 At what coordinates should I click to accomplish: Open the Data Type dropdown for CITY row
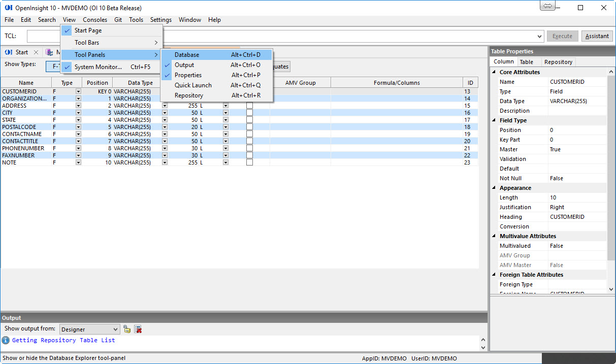click(x=165, y=113)
